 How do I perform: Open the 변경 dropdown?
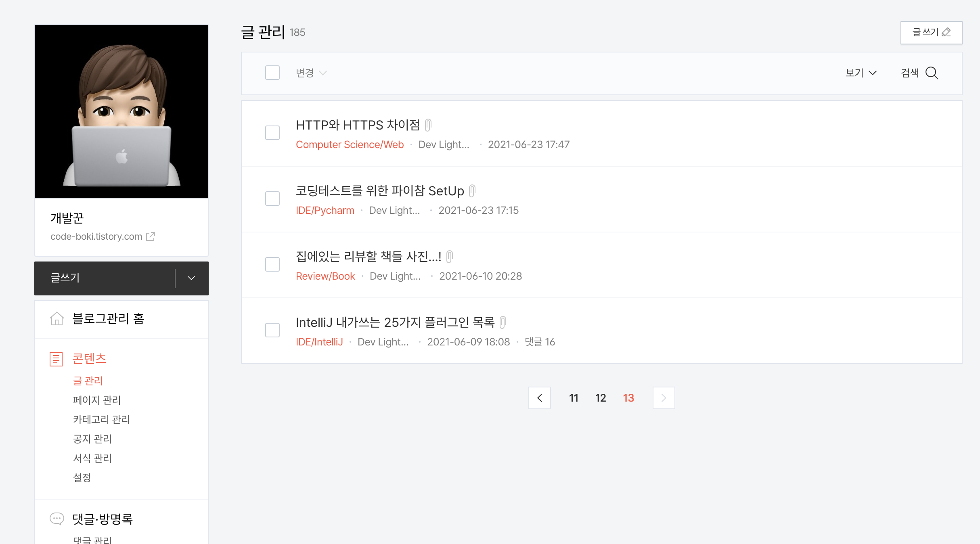[x=311, y=73]
